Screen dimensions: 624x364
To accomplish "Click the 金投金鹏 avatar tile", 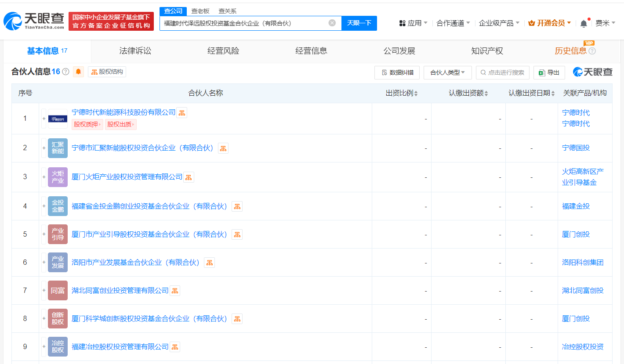I will tap(58, 206).
